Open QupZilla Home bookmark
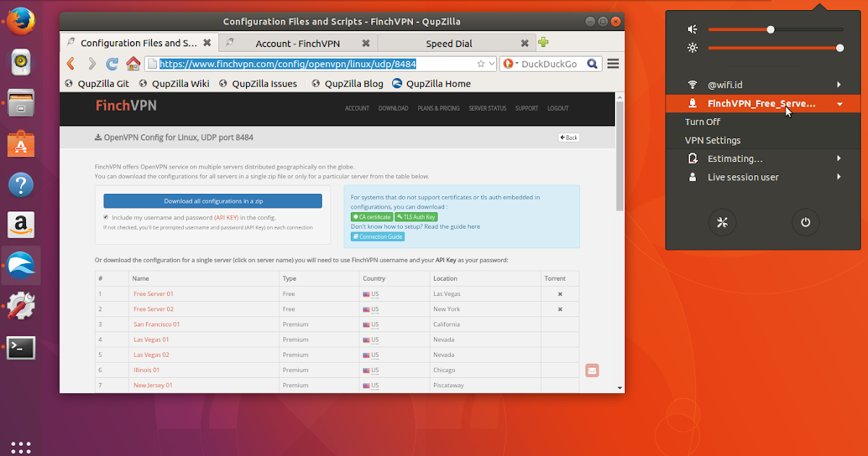The width and height of the screenshot is (868, 456). [x=431, y=83]
